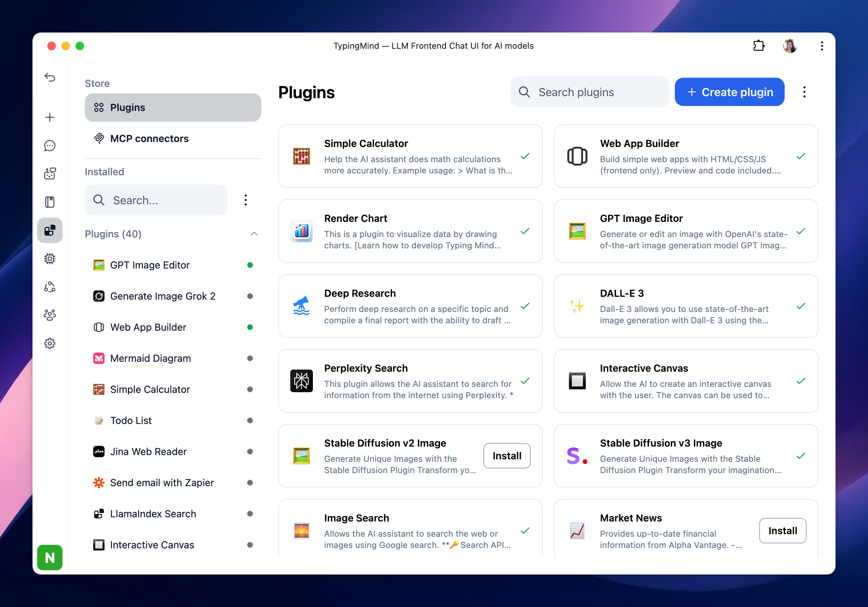
Task: Click the back arrow icon in sidebar
Action: point(50,77)
